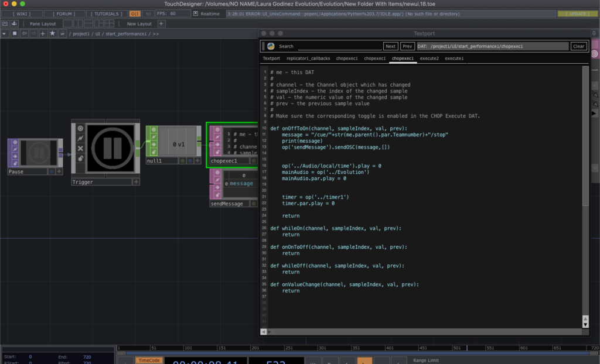Screen dimensions: 600x364
Task: Select the null1 node name label
Action: [x=162, y=161]
